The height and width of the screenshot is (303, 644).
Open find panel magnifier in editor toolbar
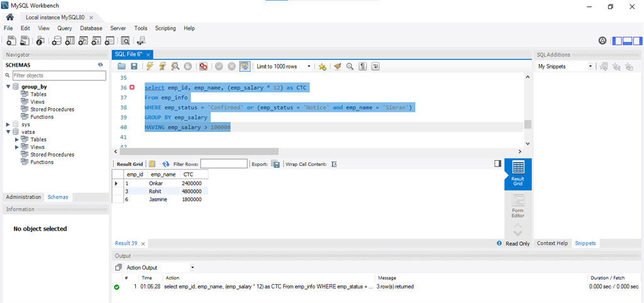point(350,66)
